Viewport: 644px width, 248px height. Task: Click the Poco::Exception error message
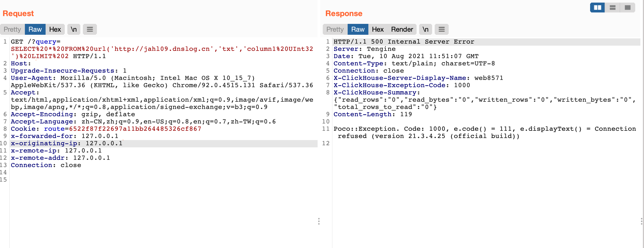(x=485, y=133)
